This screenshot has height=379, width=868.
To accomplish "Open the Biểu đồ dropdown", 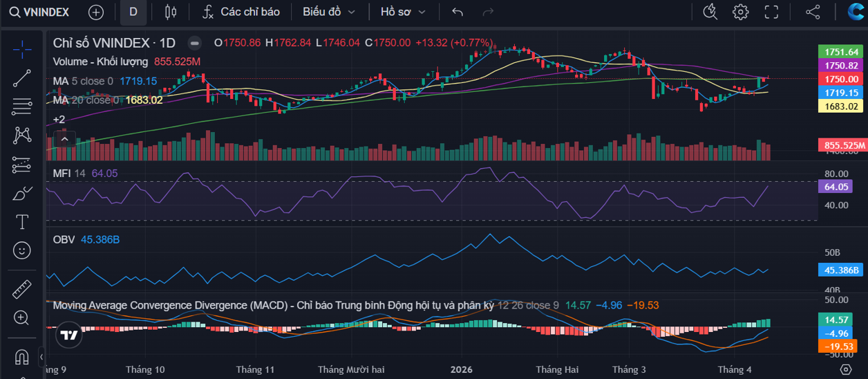I will tap(329, 12).
